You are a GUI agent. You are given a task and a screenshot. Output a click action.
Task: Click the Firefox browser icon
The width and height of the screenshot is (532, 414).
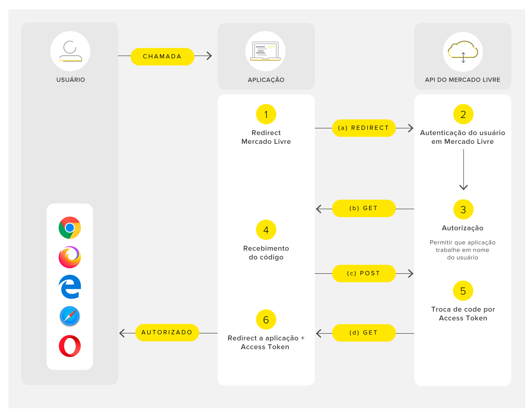click(x=70, y=257)
